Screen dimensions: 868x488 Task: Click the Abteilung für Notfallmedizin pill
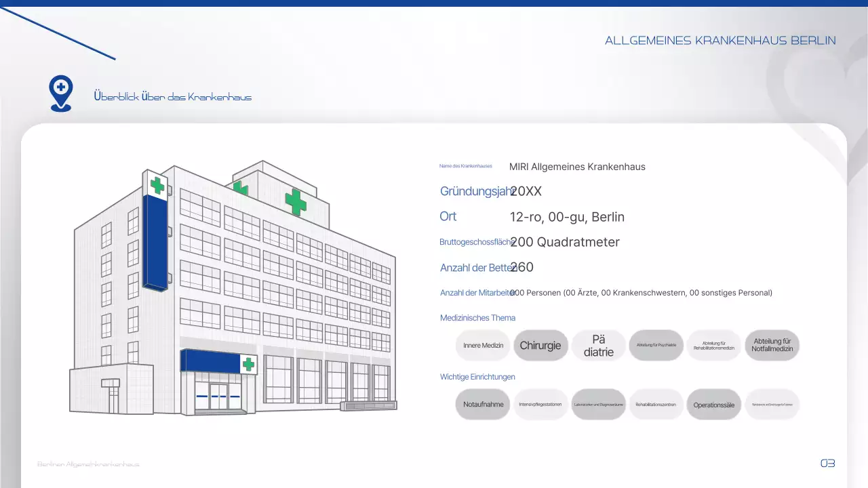(772, 345)
